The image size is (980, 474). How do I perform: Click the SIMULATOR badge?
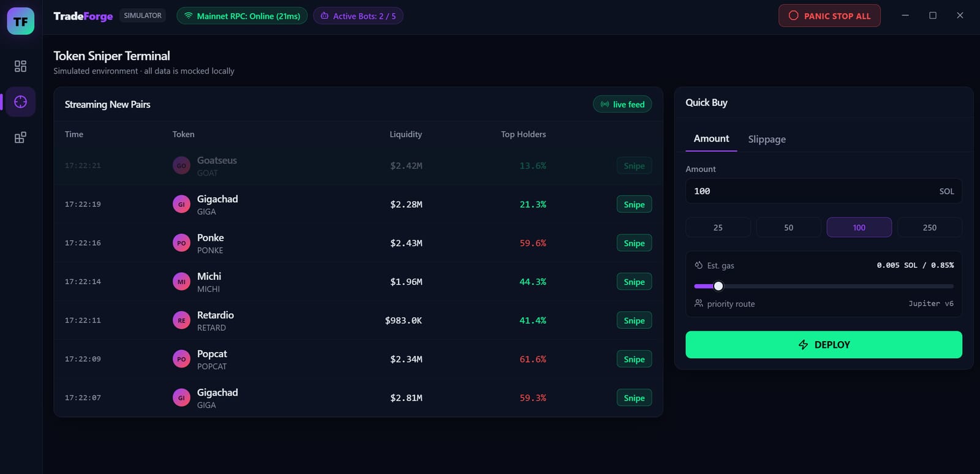coord(143,15)
